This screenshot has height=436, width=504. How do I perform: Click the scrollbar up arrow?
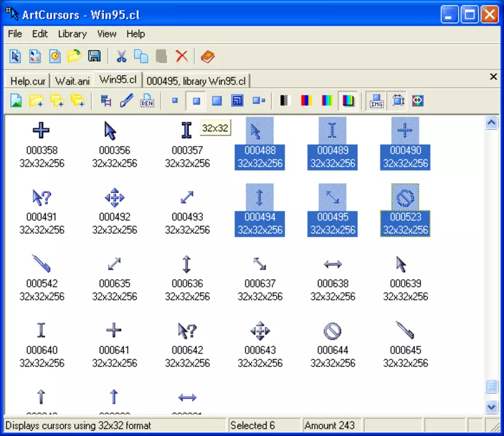491,122
